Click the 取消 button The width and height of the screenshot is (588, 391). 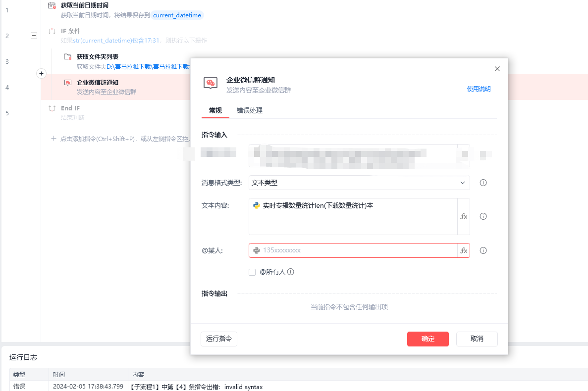[477, 339]
